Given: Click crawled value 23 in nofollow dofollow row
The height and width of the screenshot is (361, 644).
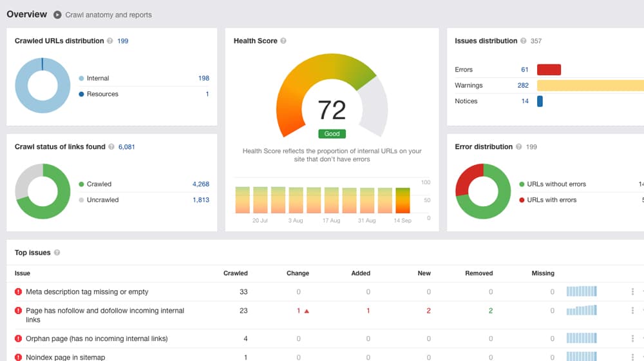Looking at the screenshot, I should 243,311.
